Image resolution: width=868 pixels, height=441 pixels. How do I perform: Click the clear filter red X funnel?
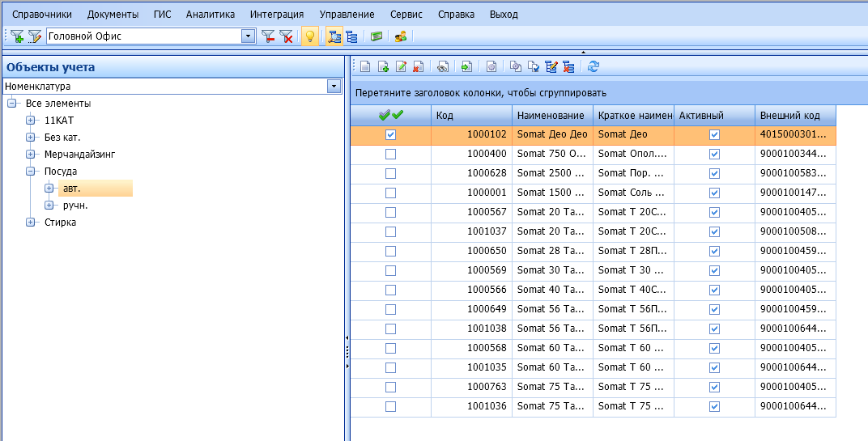tap(286, 36)
